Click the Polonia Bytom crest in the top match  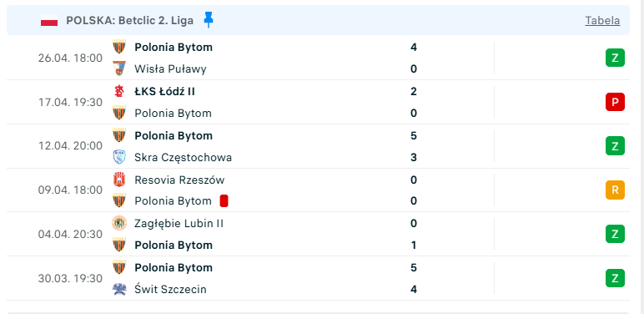[x=119, y=47]
